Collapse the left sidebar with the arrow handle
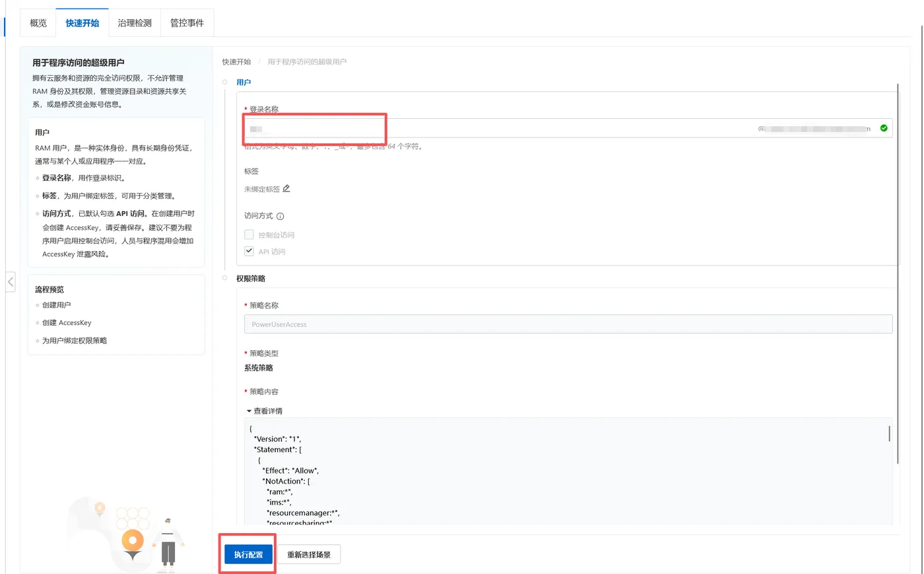 pos(11,281)
